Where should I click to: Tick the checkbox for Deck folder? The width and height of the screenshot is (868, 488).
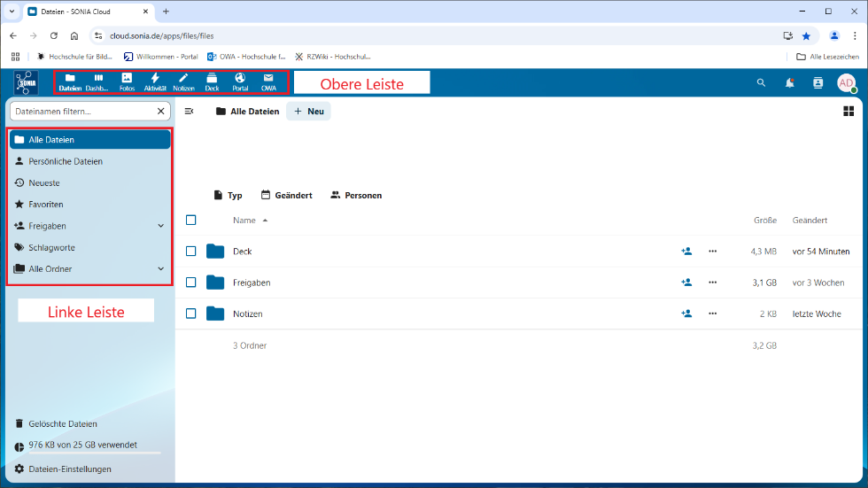coord(190,252)
